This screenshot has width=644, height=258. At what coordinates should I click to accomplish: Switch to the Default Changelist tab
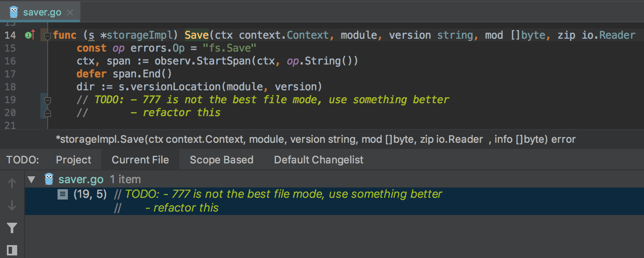pos(319,160)
